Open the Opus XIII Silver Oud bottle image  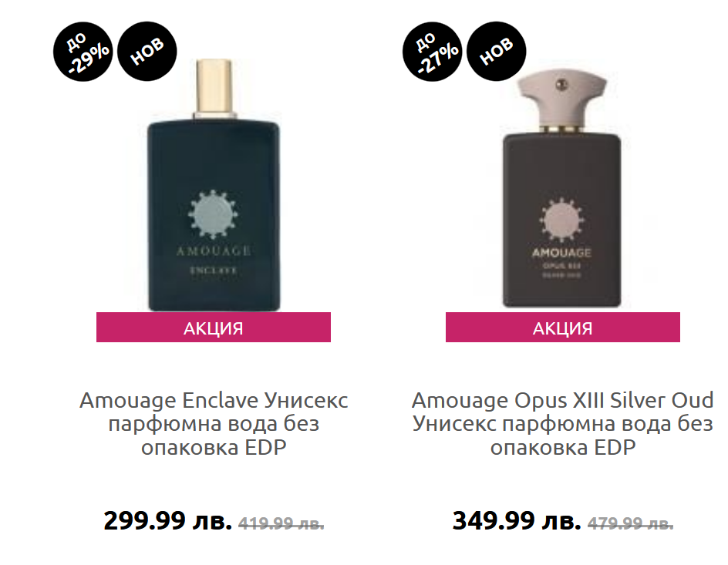pyautogui.click(x=562, y=192)
